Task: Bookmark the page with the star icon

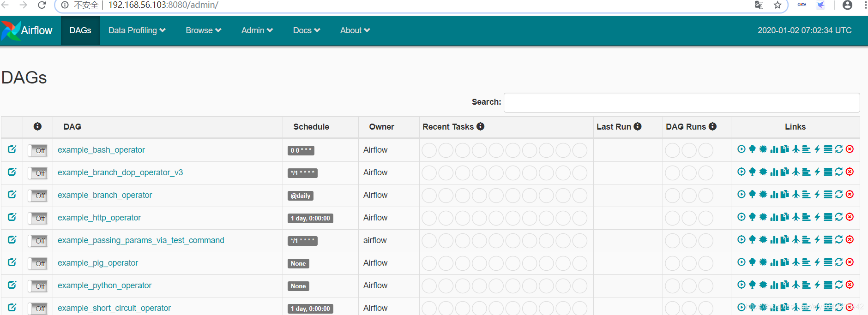Action: click(x=778, y=5)
